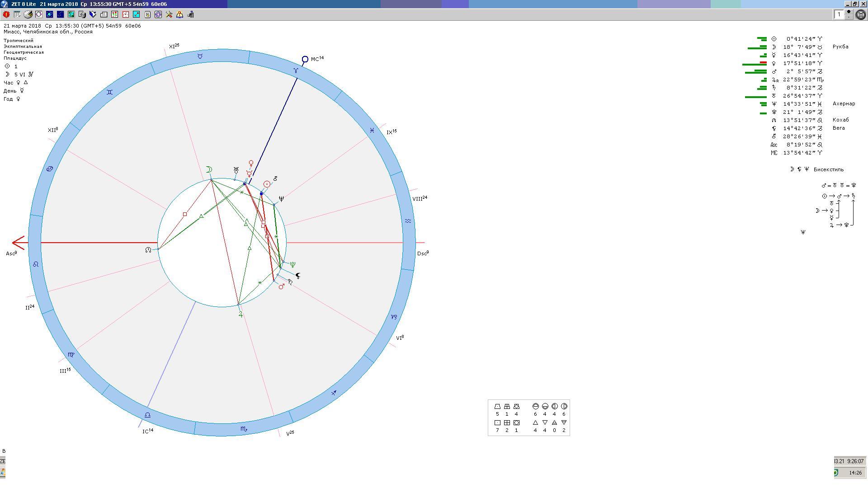Viewport: 868px width, 488px height.
Task: Click the wrench and screwdriver settings icon
Action: click(169, 14)
